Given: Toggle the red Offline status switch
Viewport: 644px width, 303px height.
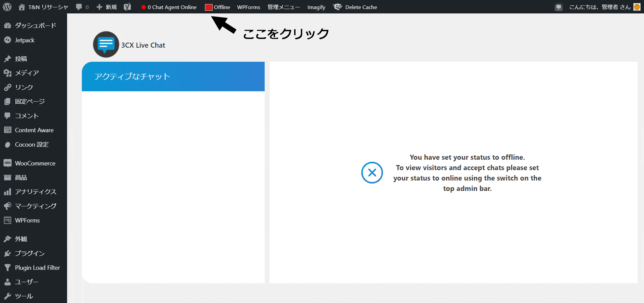Looking at the screenshot, I should click(209, 7).
